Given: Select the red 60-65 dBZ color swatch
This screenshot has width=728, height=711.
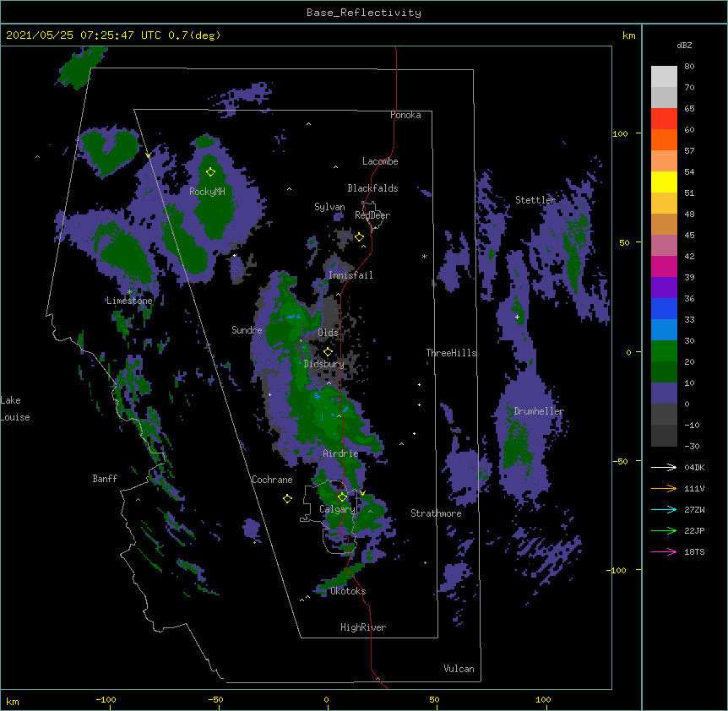Looking at the screenshot, I should pos(664,119).
